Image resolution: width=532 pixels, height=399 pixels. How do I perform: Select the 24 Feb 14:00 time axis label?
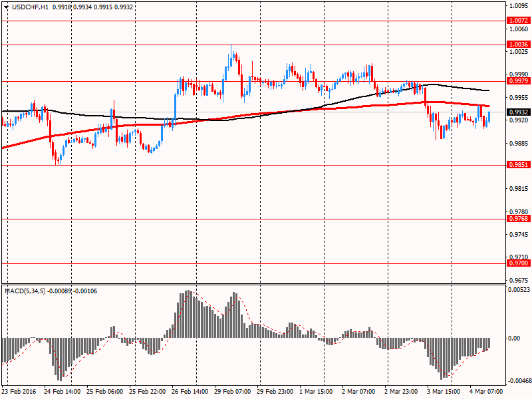[62, 392]
